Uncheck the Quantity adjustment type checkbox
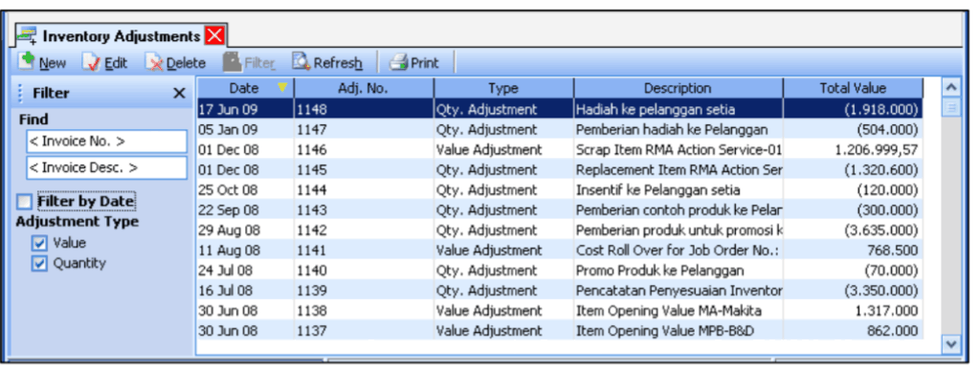This screenshot has height=374, width=980. coord(39,263)
